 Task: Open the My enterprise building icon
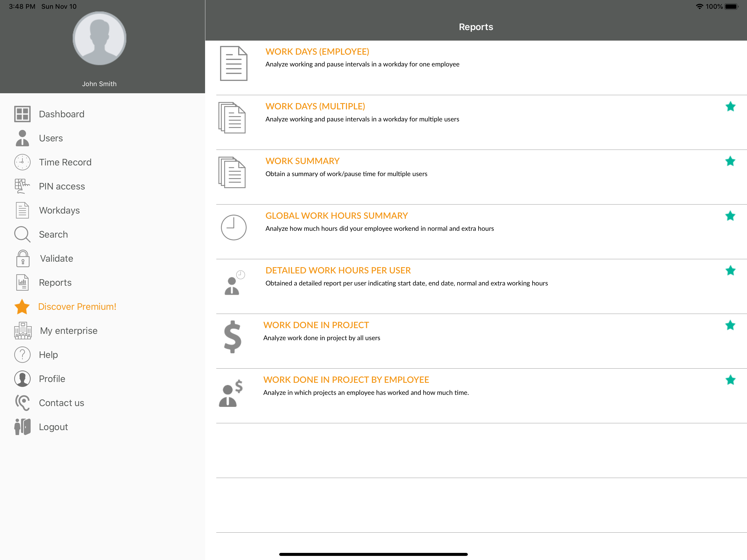click(x=23, y=331)
